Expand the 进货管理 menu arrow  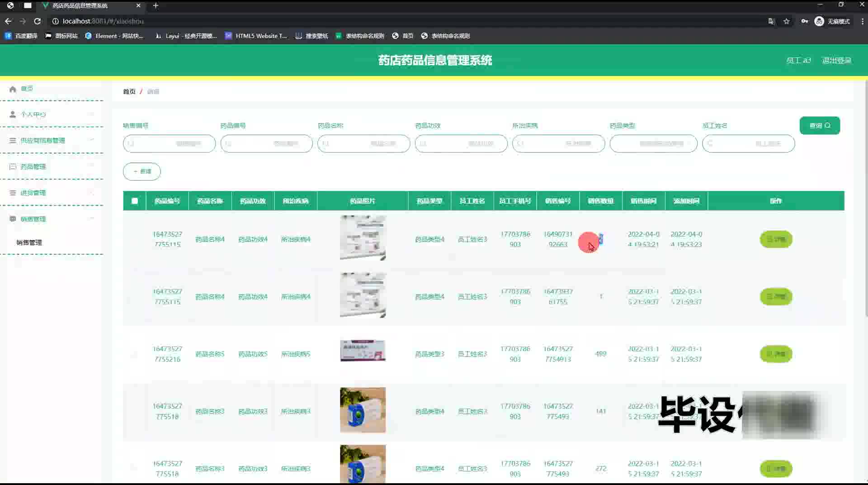(x=92, y=192)
